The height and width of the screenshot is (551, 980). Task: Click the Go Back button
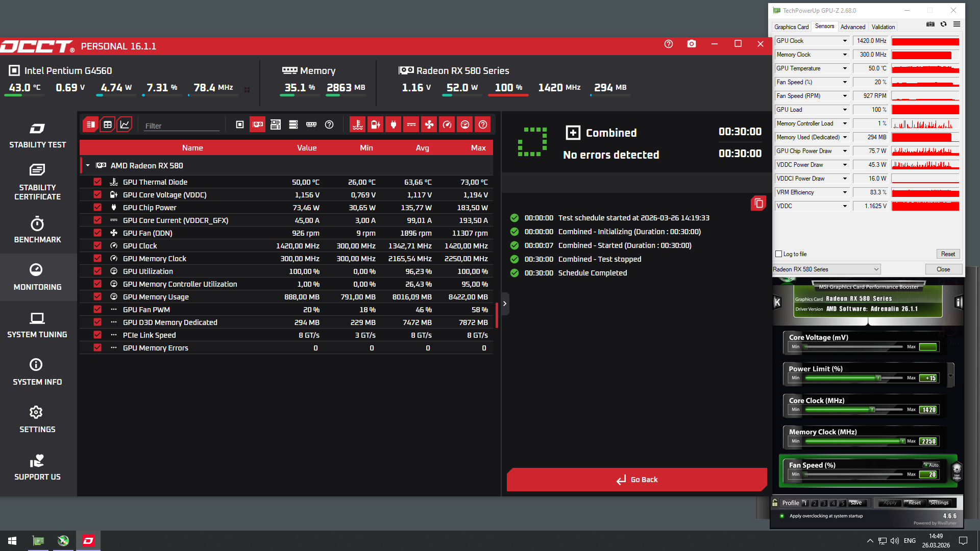coord(636,480)
